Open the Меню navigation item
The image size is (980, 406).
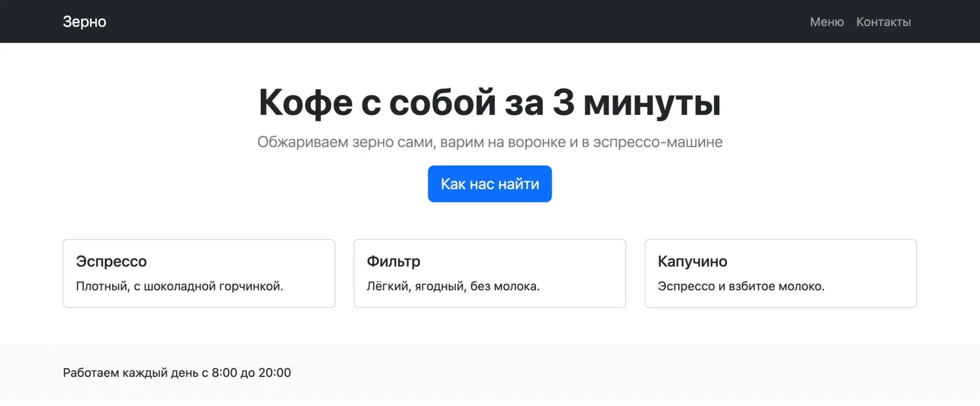tap(827, 22)
